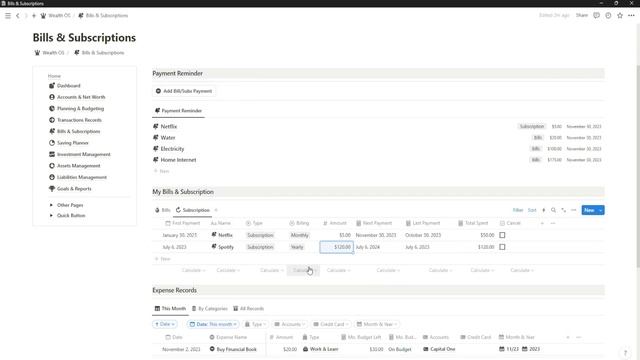Select the This Month tab
Viewport: 640px width, 360px height.
tap(170, 309)
